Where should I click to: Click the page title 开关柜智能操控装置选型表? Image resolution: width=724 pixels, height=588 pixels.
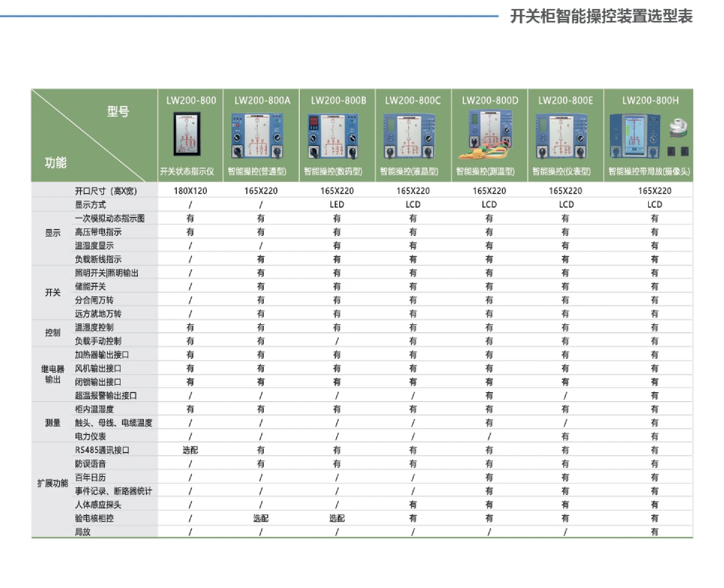point(601,16)
